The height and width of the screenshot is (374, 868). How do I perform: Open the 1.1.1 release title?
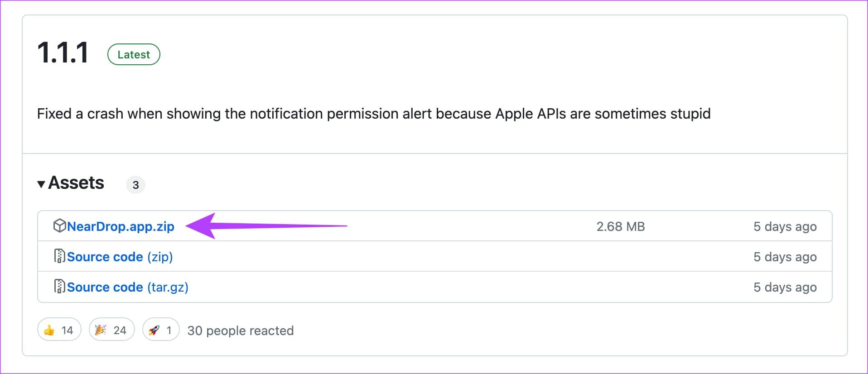click(63, 53)
